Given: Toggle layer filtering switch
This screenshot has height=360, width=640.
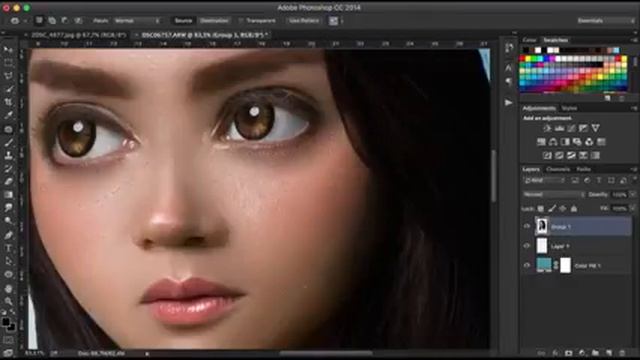Looking at the screenshot, I should click(x=634, y=180).
